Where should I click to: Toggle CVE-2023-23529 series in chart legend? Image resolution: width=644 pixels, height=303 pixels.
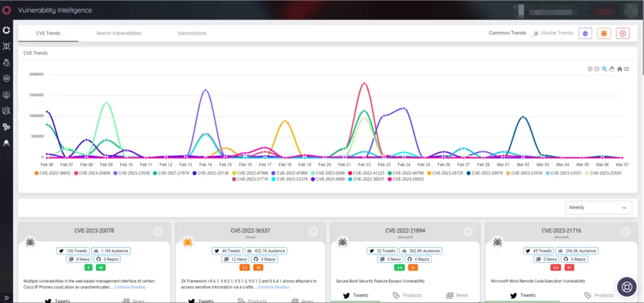tap(132, 173)
